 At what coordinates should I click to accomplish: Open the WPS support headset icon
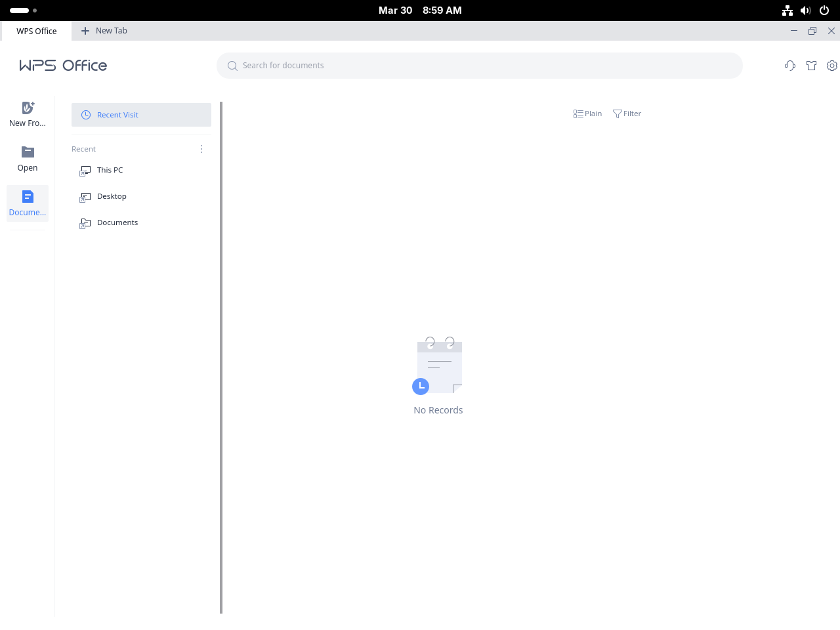click(790, 66)
